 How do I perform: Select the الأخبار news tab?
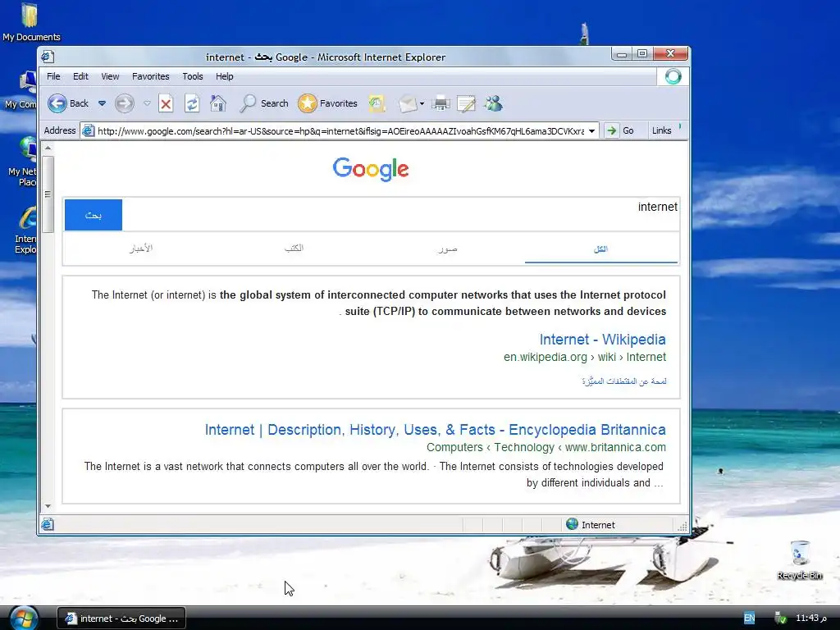click(141, 249)
